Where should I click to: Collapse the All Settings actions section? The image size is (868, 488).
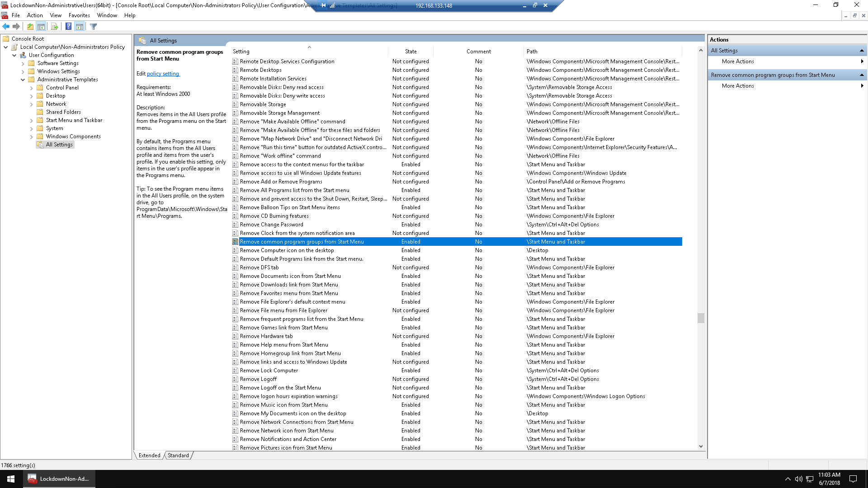(862, 51)
